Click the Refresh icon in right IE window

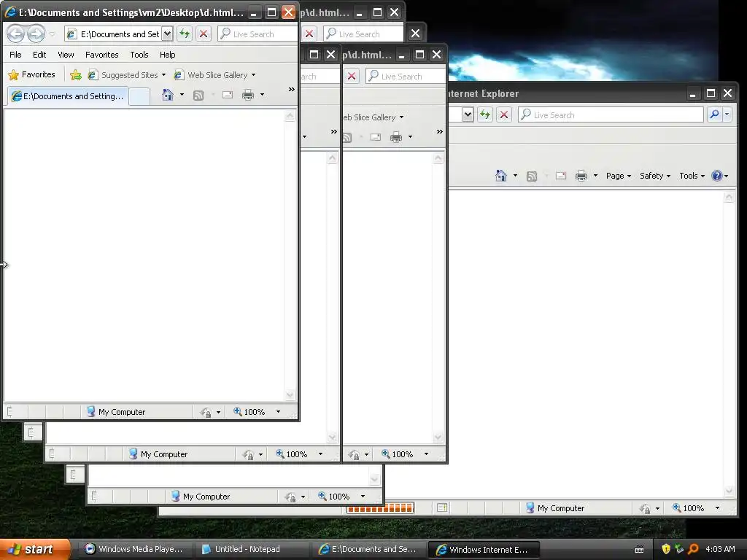click(485, 114)
